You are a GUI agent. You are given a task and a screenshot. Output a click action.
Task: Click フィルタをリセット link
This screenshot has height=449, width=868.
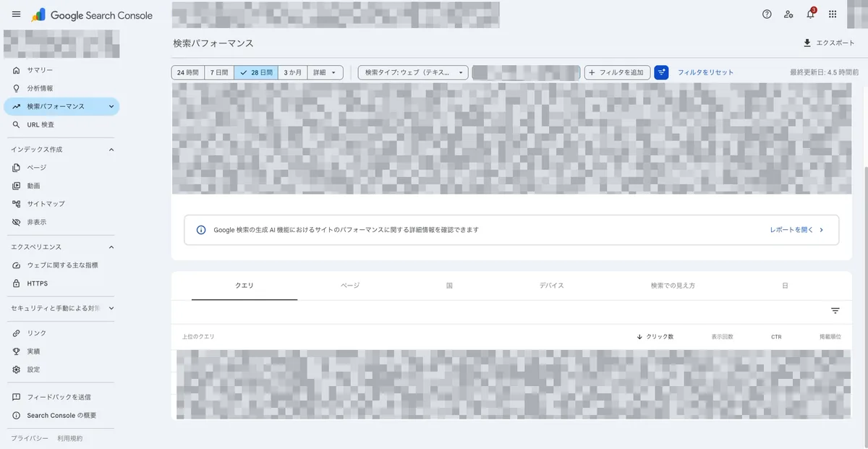tap(705, 72)
